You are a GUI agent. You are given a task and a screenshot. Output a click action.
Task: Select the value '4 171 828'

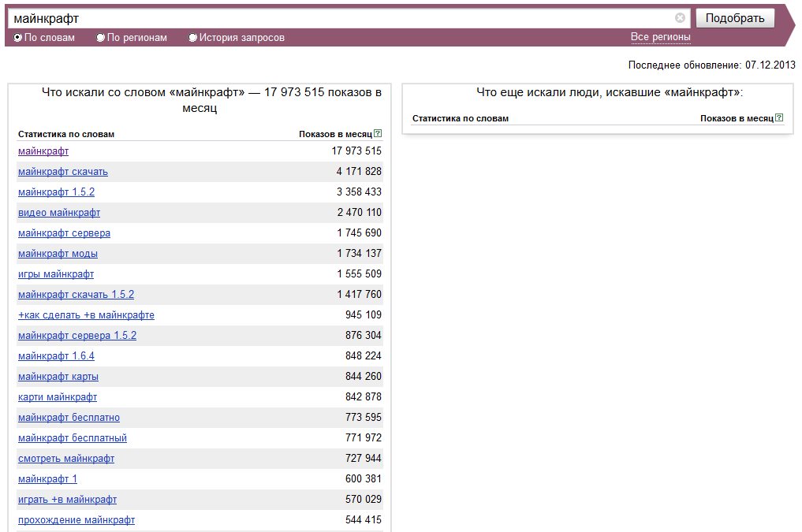[x=359, y=171]
